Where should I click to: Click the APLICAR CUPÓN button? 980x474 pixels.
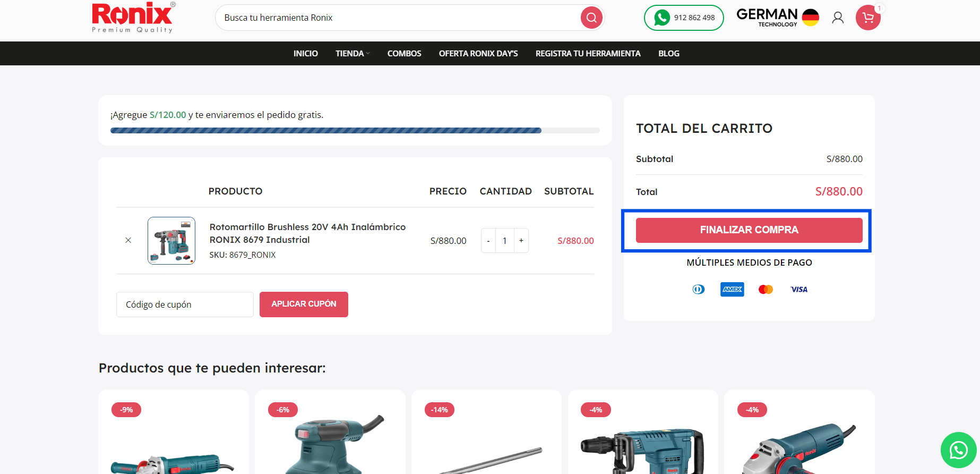click(304, 304)
